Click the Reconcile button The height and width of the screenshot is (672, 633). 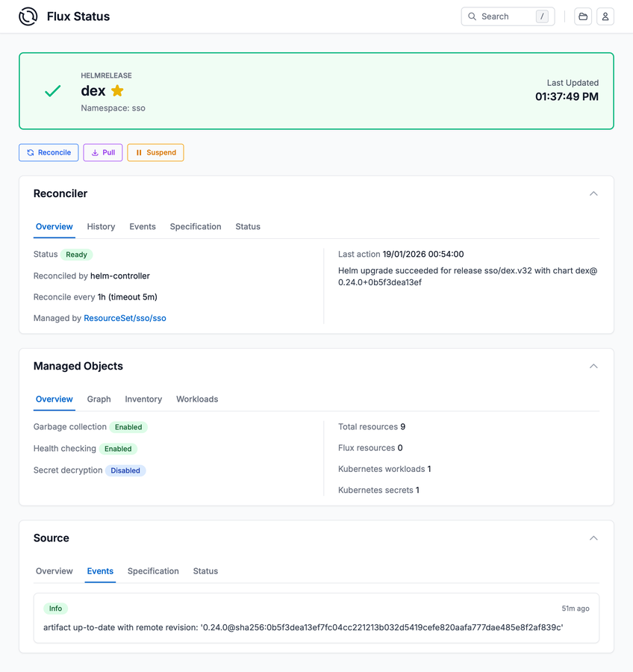pyautogui.click(x=49, y=152)
